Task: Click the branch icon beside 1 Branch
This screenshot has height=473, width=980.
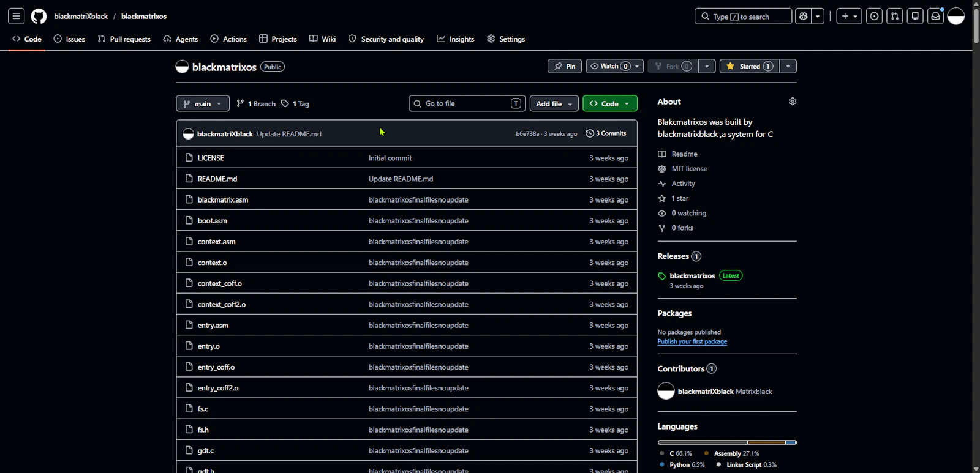Action: point(240,104)
